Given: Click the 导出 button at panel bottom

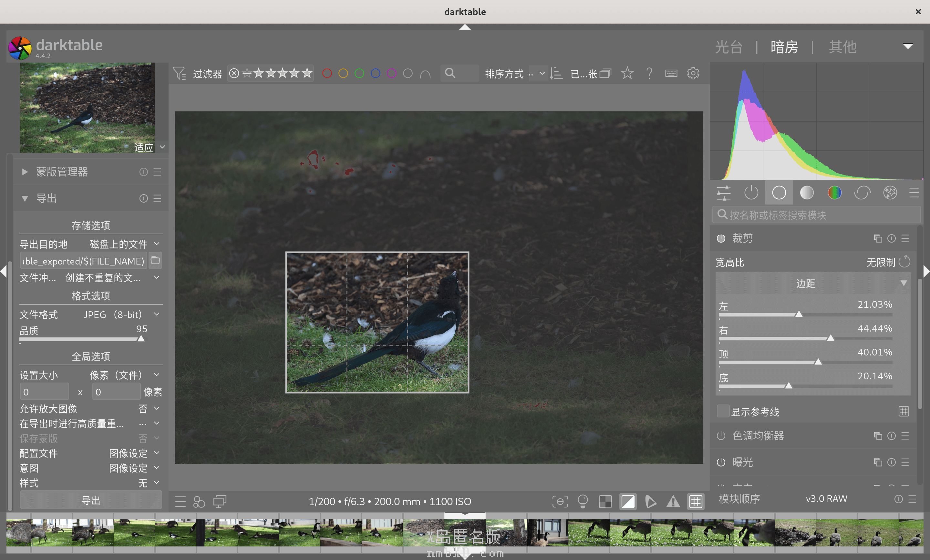Looking at the screenshot, I should tap(91, 500).
